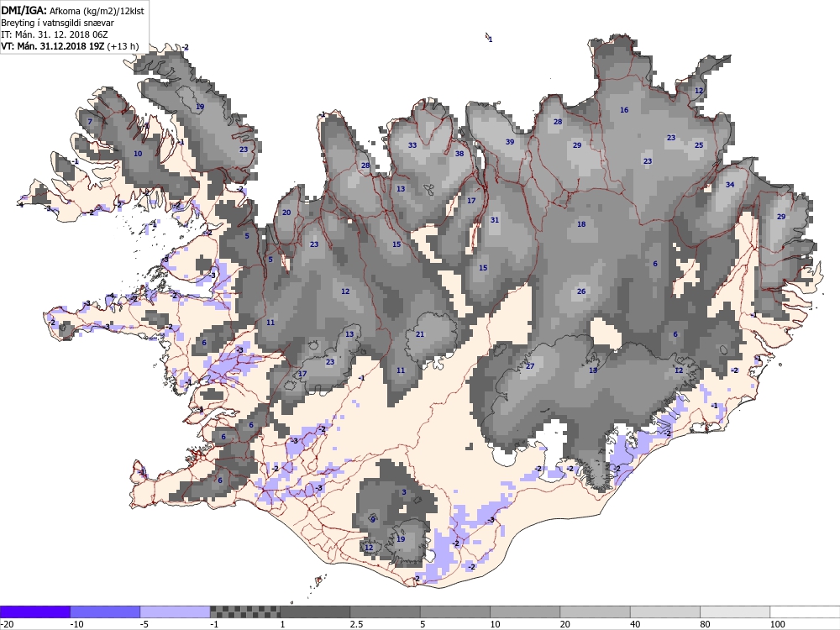Click the map value 21 on central glacier
The image size is (840, 630).
pyautogui.click(x=420, y=334)
